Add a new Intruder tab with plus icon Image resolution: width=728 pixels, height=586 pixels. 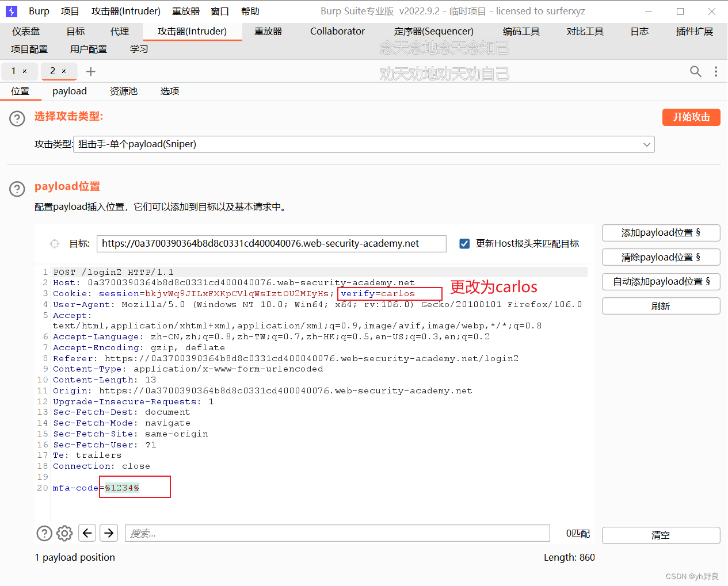[90, 71]
